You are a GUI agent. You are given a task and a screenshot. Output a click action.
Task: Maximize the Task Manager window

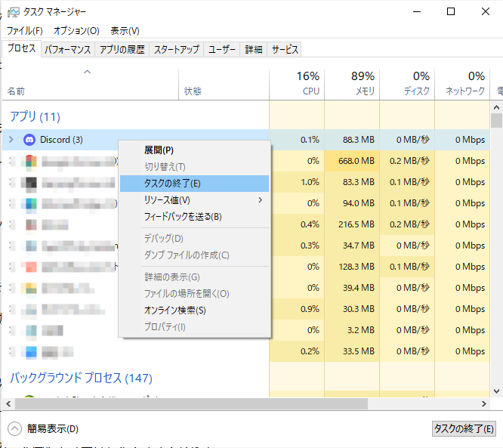[451, 12]
